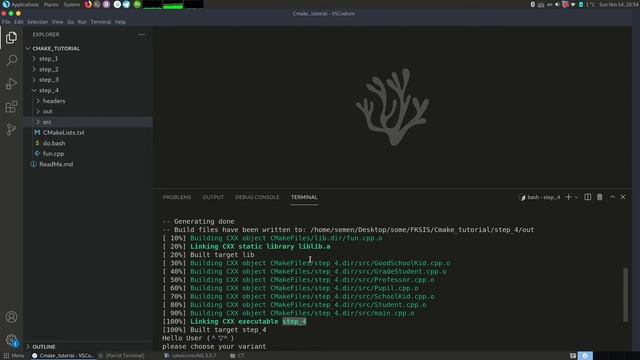Switch to the PROBLEMS tab
Screen dimensions: 640x360
coord(177,197)
